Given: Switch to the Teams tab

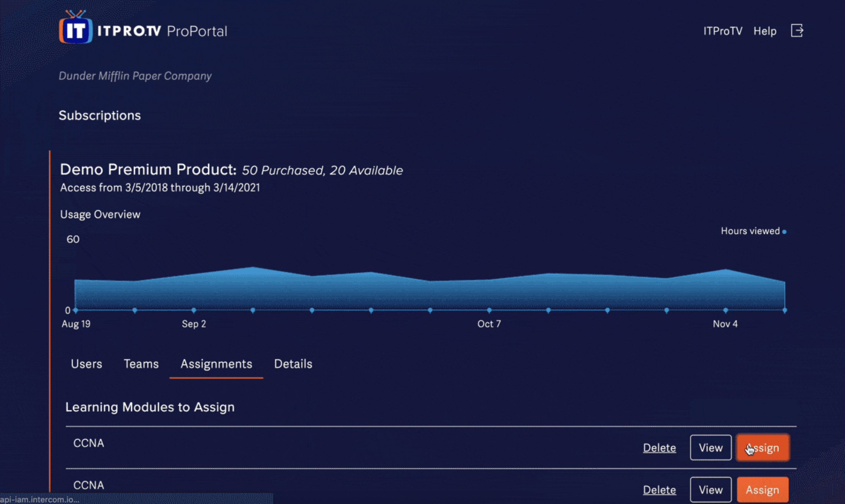Looking at the screenshot, I should click(141, 364).
